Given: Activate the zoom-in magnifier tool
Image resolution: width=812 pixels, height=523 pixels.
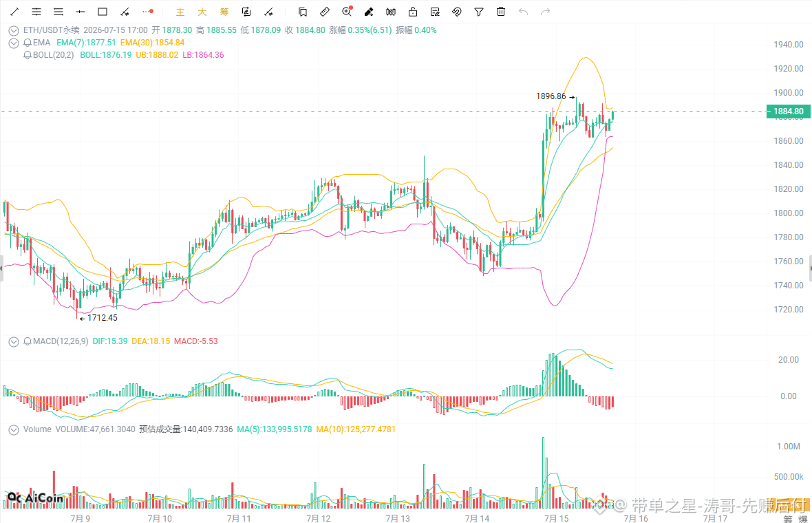Looking at the screenshot, I should pyautogui.click(x=347, y=12).
